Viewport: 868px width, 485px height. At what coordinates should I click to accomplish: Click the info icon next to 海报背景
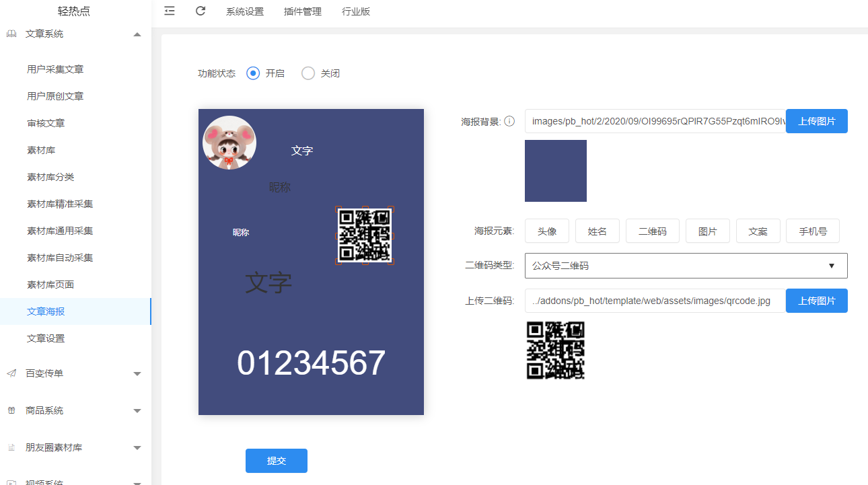pos(509,121)
